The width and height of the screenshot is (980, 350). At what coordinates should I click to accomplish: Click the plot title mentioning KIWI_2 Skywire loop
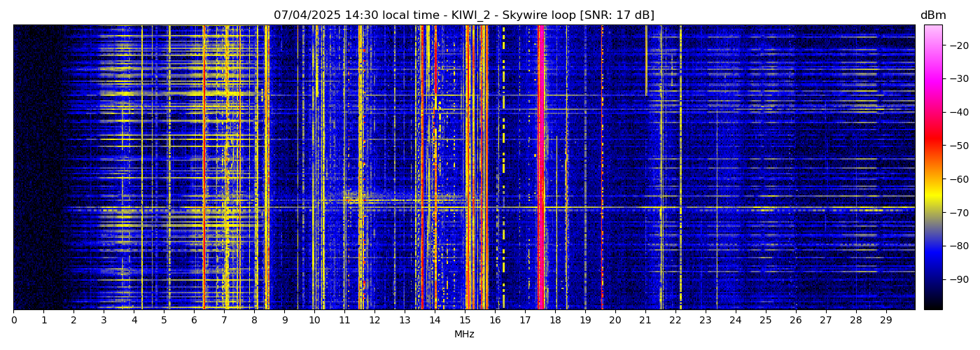(463, 15)
